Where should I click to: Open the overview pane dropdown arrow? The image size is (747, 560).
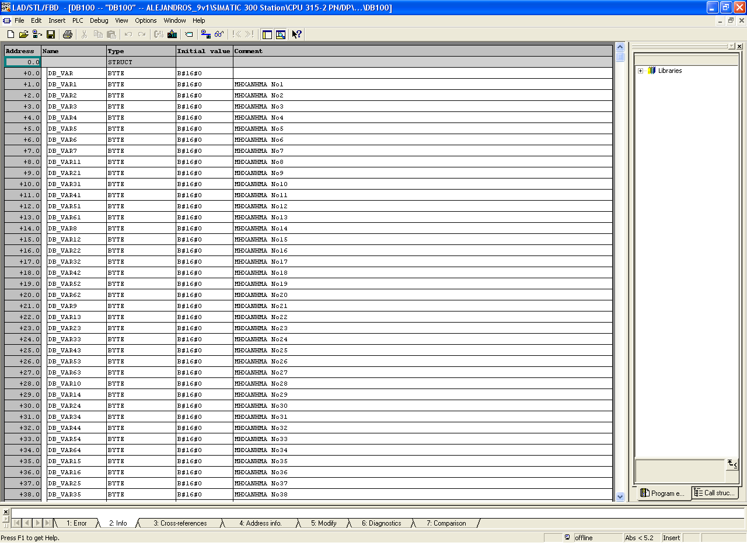point(732,46)
